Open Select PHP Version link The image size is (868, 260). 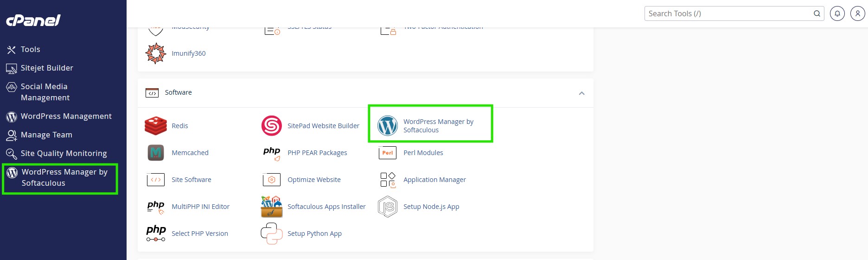click(200, 234)
